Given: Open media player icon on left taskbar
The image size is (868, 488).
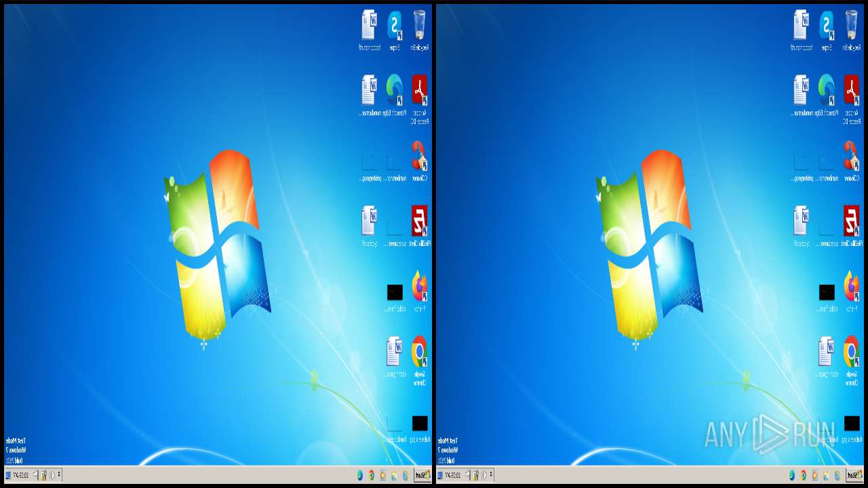Looking at the screenshot, I should coord(382,476).
